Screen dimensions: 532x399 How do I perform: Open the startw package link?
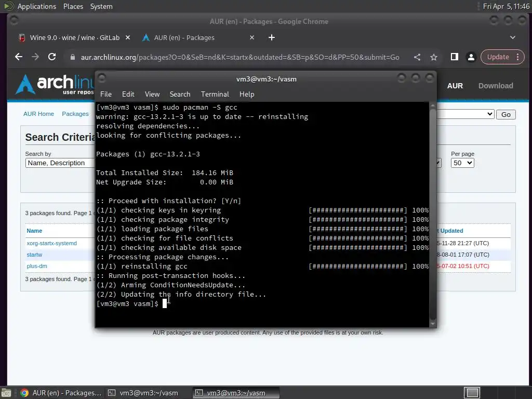click(34, 255)
